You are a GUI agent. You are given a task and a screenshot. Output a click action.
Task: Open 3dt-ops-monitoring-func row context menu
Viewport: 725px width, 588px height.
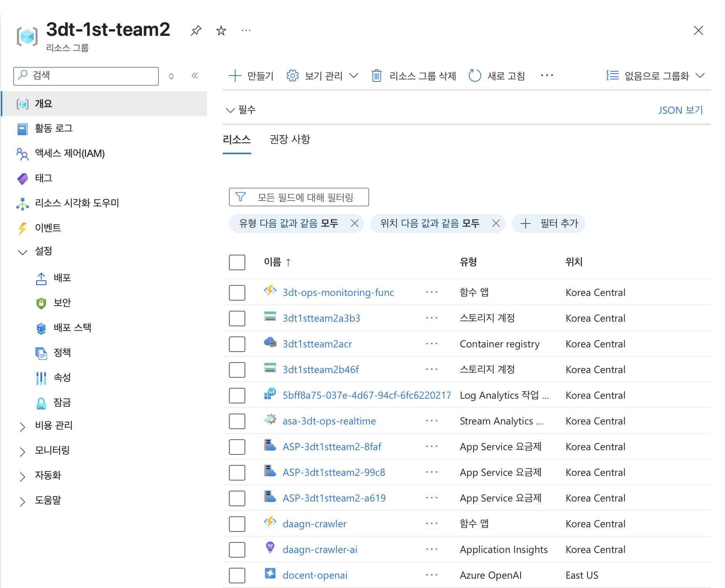pos(432,292)
